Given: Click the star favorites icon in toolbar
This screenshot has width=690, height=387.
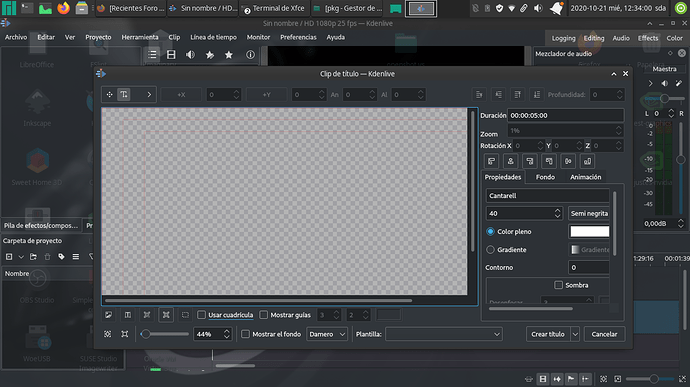Looking at the screenshot, I should (x=229, y=55).
